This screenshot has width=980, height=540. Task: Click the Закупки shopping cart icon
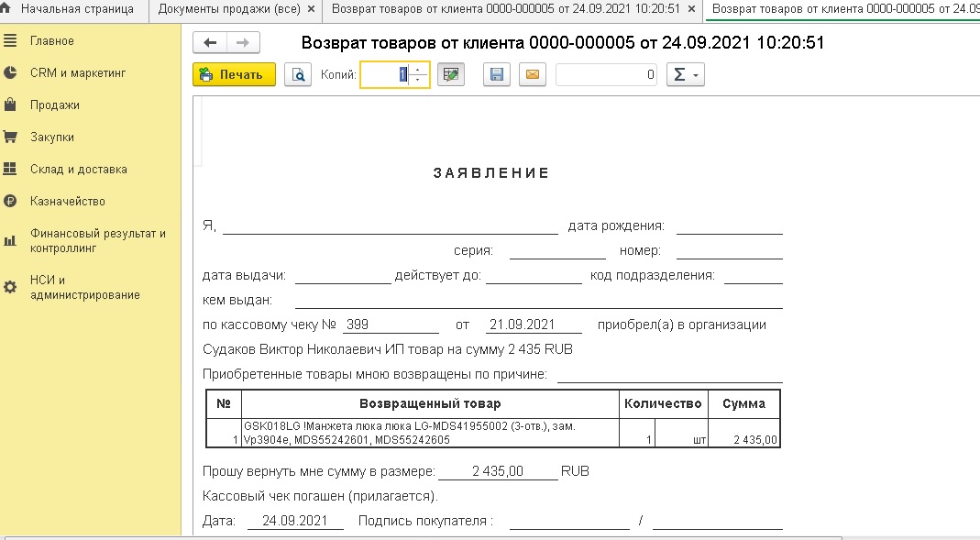(11, 138)
